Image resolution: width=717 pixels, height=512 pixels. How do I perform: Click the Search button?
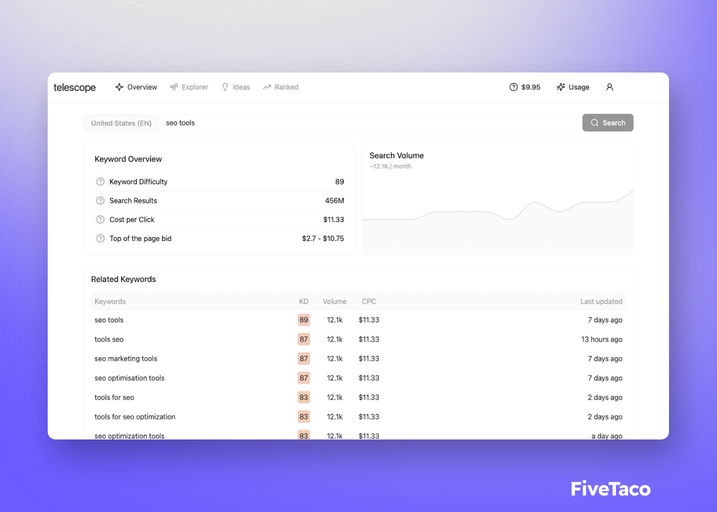click(608, 123)
